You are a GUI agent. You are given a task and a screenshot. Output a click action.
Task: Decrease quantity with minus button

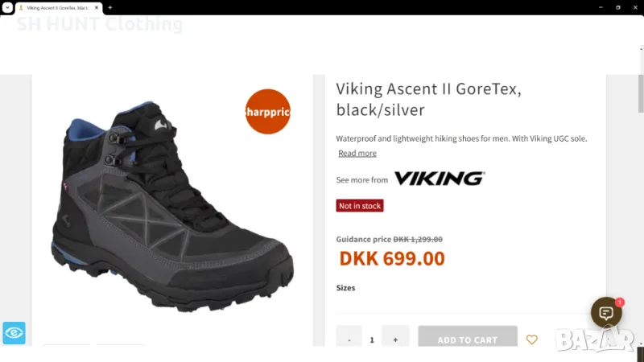[x=349, y=339]
